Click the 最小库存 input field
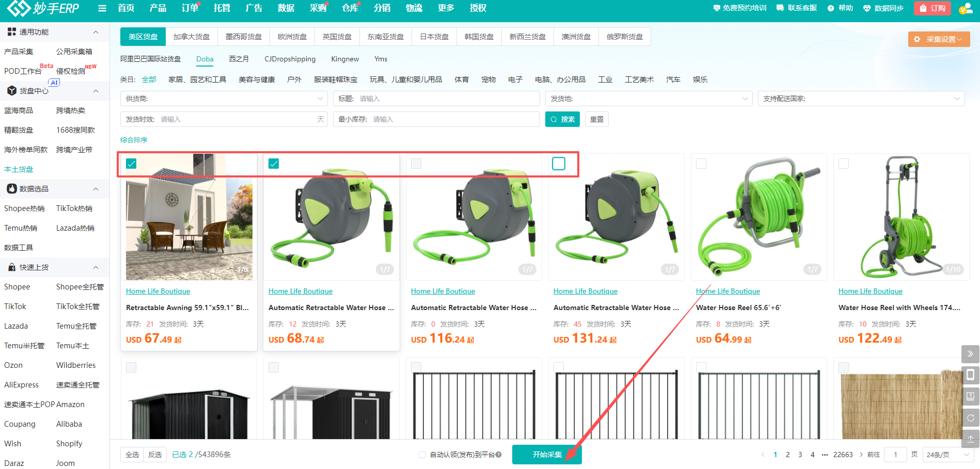Screen dimensions: 980x469 tap(436, 119)
